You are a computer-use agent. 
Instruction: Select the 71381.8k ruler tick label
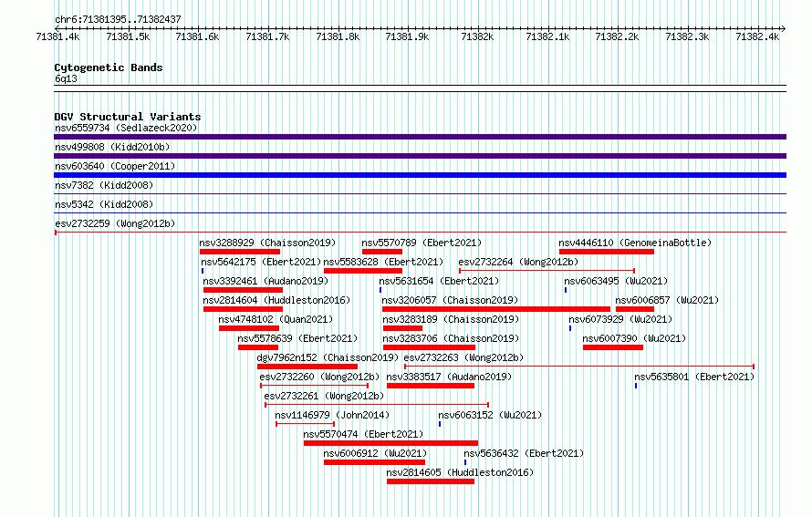point(338,36)
